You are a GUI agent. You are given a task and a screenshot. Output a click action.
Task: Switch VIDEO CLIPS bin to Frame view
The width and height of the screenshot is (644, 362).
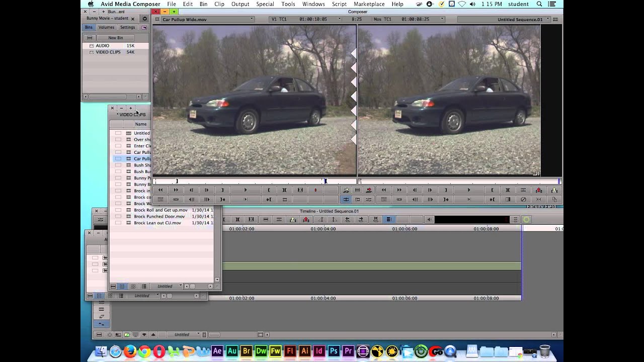click(x=133, y=287)
